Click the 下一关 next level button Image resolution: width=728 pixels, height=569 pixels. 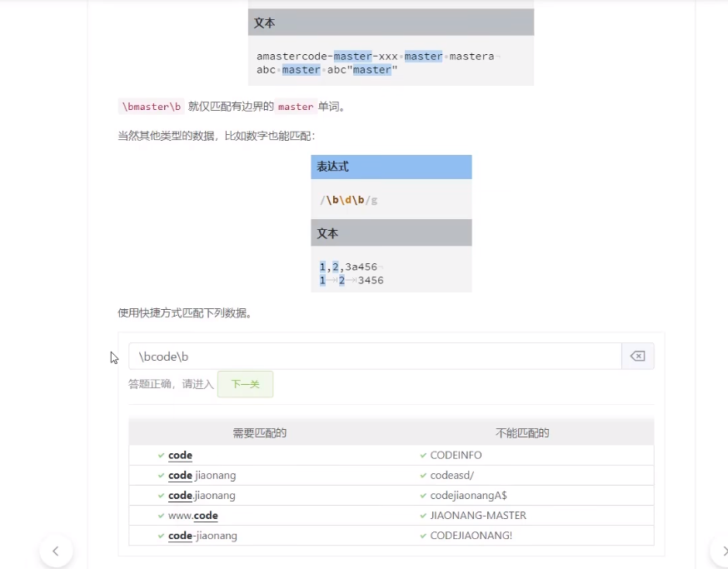point(245,384)
